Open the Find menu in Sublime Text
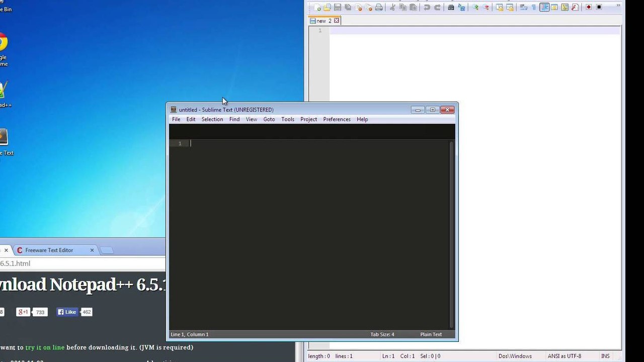This screenshot has width=644, height=362. (x=234, y=119)
